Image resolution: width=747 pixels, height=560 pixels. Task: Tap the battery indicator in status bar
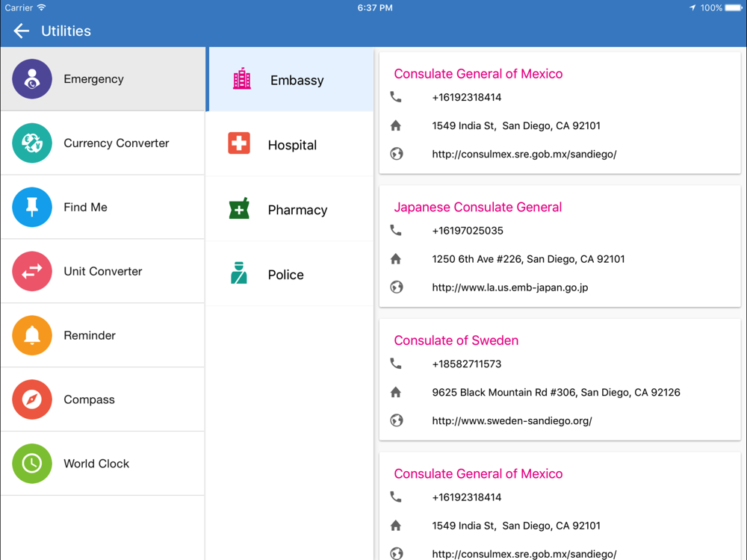pyautogui.click(x=734, y=7)
